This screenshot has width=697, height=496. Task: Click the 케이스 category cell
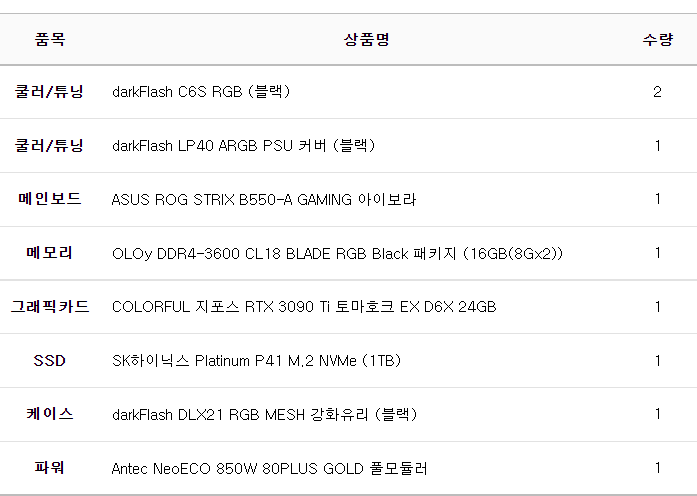point(49,414)
